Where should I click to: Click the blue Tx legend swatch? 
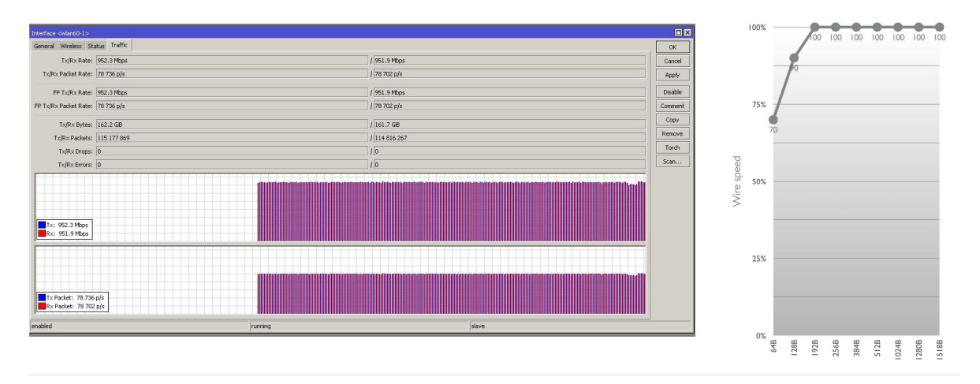[41, 225]
